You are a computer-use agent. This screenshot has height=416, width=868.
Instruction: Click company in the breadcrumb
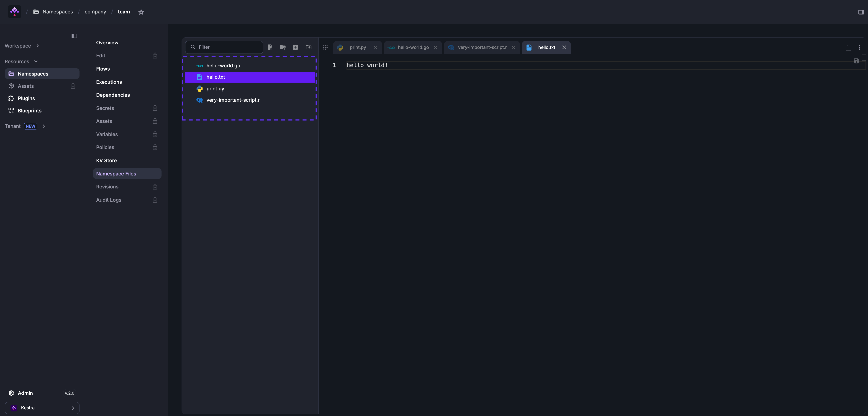click(x=95, y=12)
